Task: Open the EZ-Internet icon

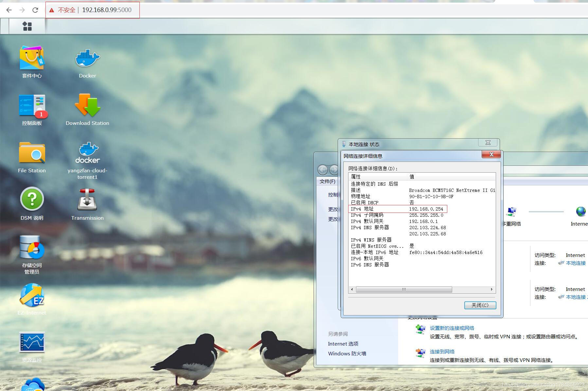Action: [x=32, y=295]
